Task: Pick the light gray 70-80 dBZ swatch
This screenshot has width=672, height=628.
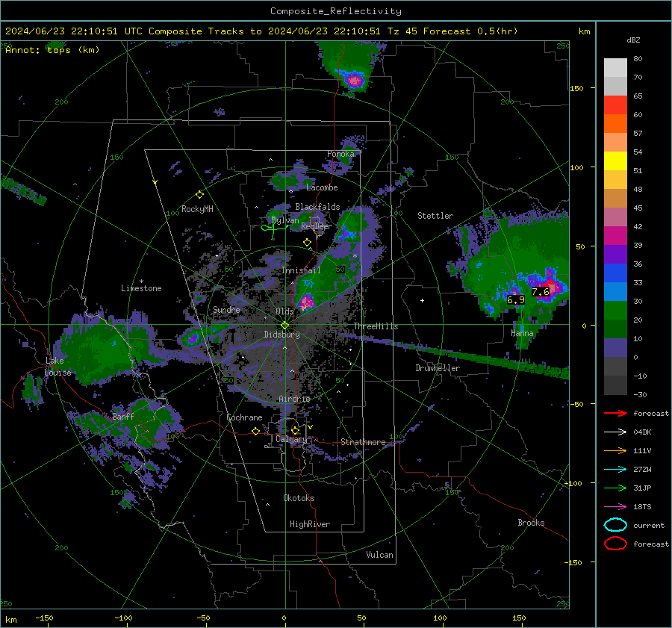Action: [615, 68]
